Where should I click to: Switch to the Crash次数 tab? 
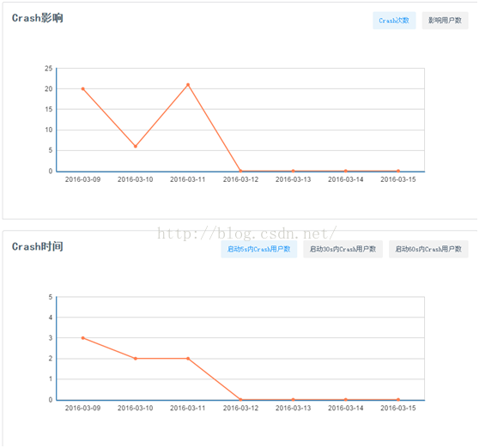coord(394,21)
